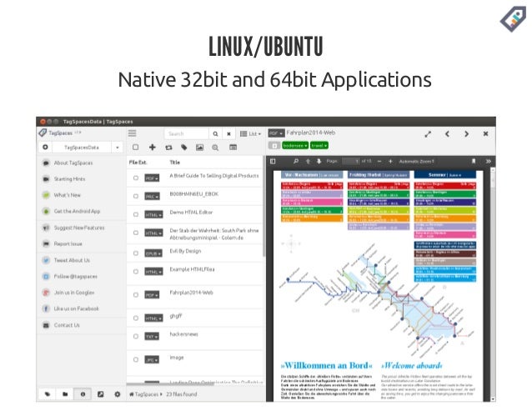Click the tag icon in file toolbar
The width and height of the screenshot is (532, 411).
pyautogui.click(x=184, y=148)
